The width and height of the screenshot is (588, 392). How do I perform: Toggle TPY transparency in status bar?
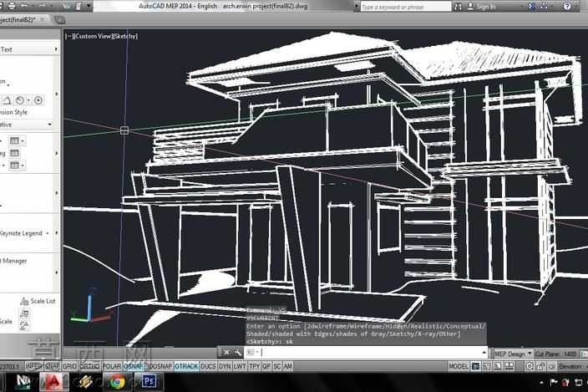pos(255,366)
